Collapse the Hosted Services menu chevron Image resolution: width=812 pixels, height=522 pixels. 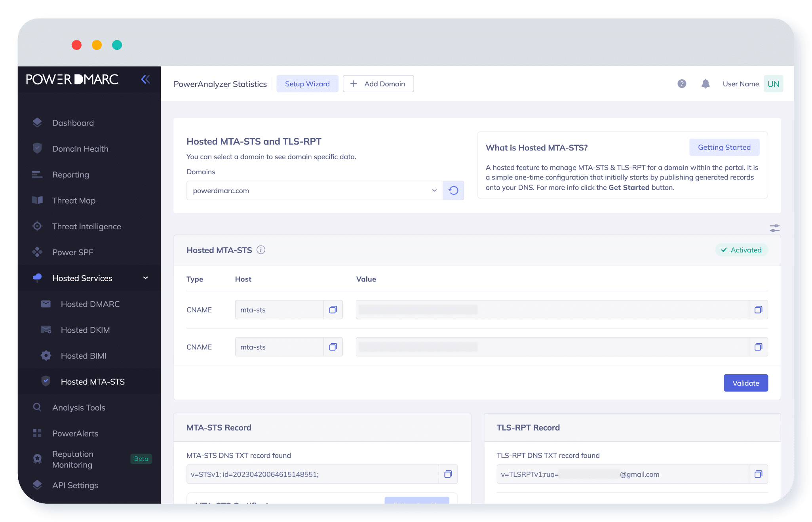point(146,278)
